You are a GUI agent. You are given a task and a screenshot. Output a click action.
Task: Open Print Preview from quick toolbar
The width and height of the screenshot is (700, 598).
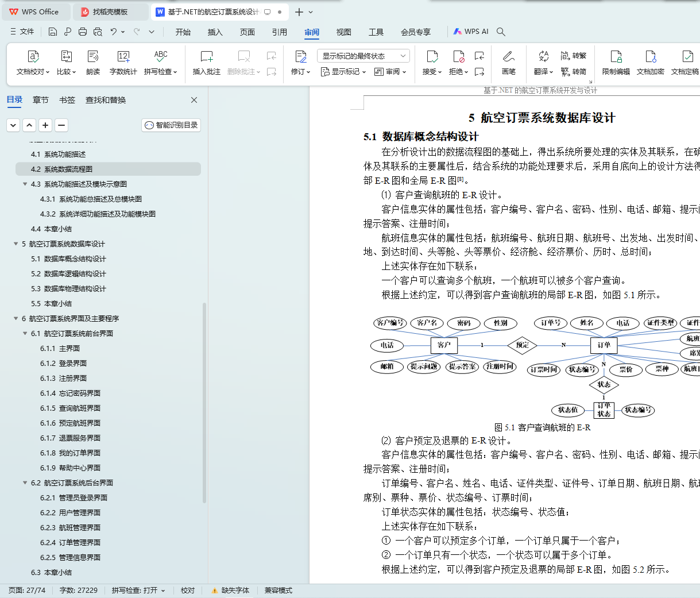tap(98, 32)
